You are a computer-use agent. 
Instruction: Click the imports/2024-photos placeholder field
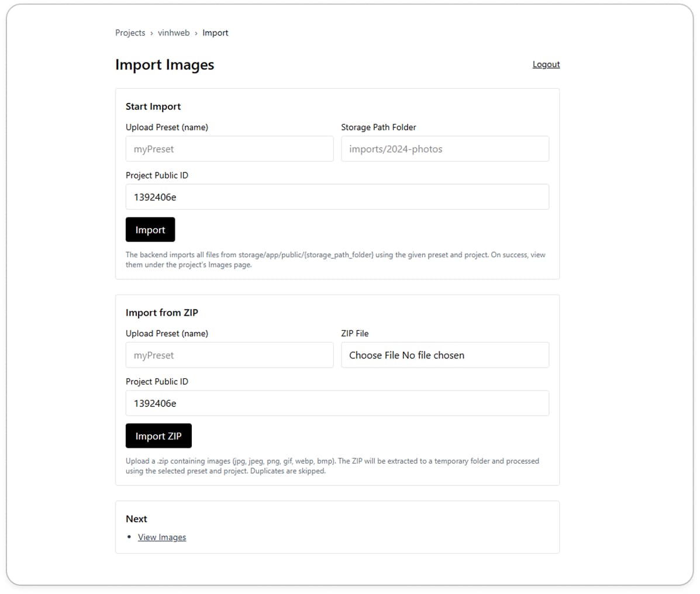click(444, 148)
